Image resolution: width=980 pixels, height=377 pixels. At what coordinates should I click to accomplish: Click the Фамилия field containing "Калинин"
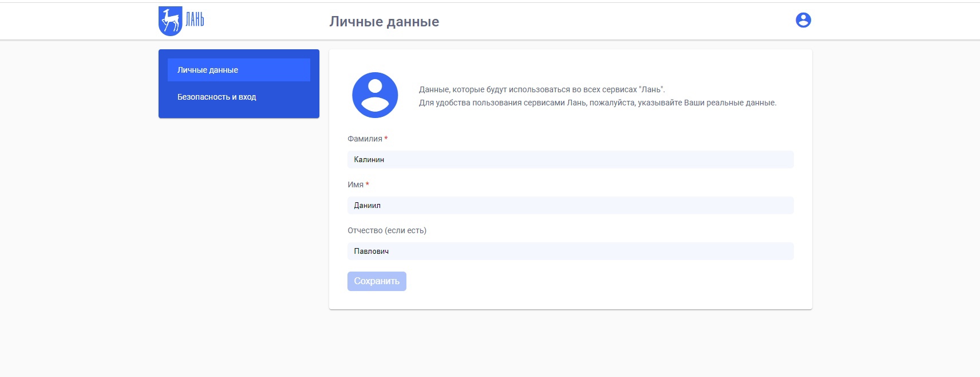[x=570, y=159]
